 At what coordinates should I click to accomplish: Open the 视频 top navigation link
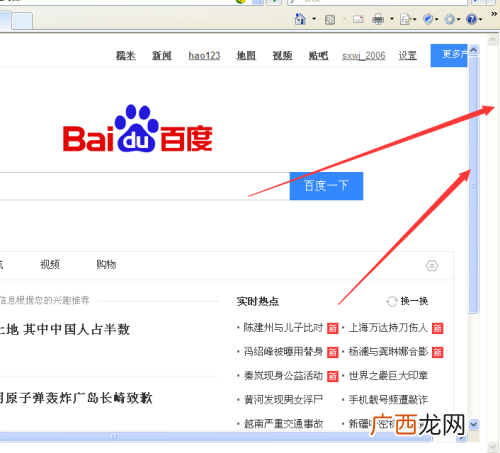[x=282, y=55]
